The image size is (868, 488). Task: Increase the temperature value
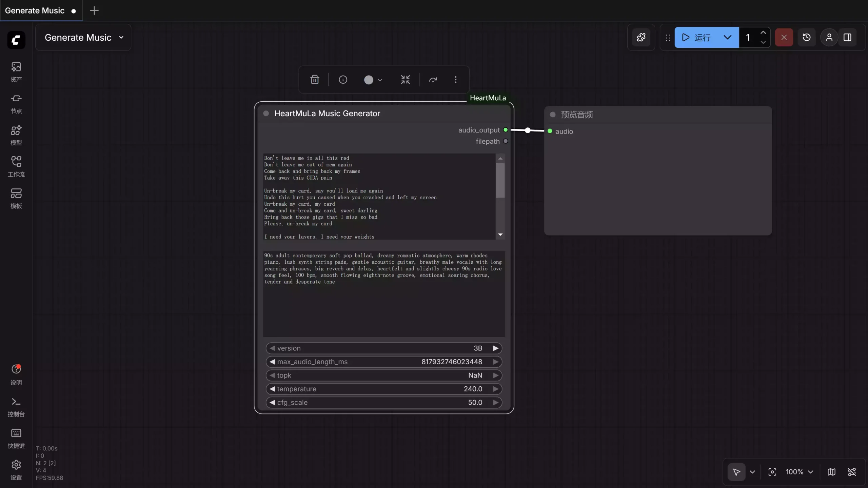[495, 389]
